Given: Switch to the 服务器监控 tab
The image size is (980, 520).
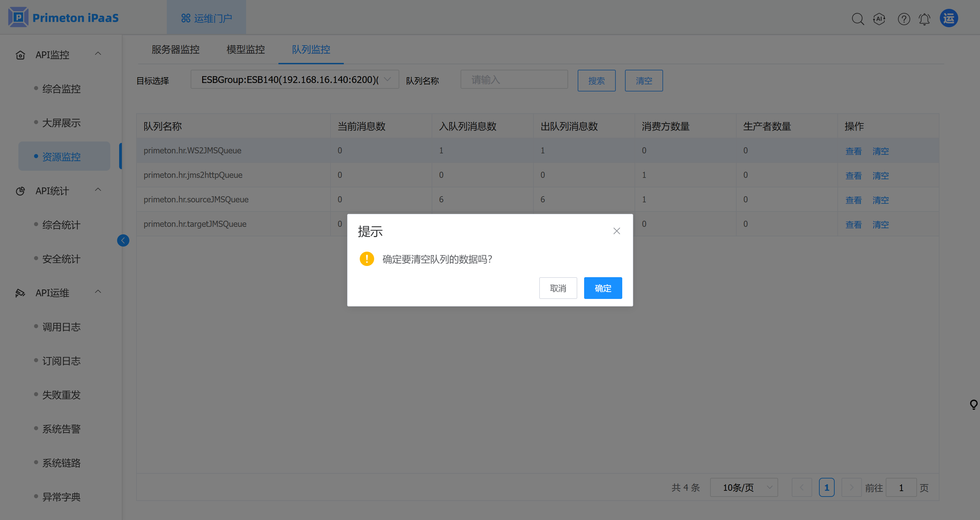Looking at the screenshot, I should pos(175,49).
